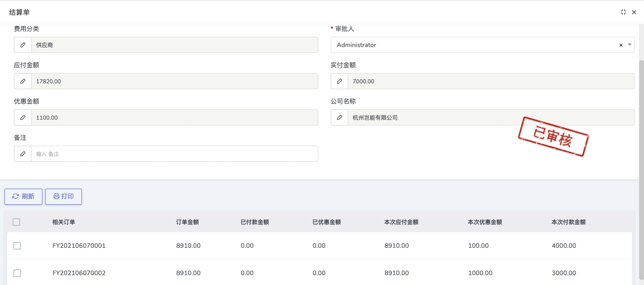Click pencil icon next to 应付金额
The image size is (644, 285).
coord(23,81)
